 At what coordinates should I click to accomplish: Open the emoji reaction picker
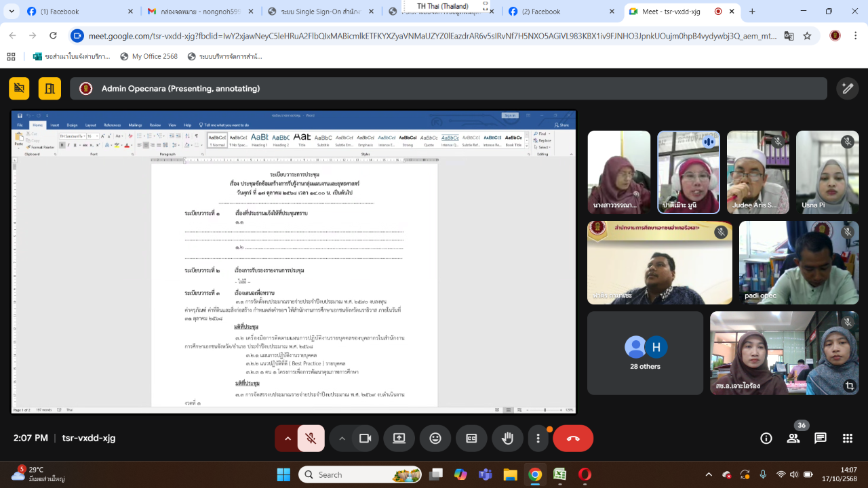click(435, 439)
